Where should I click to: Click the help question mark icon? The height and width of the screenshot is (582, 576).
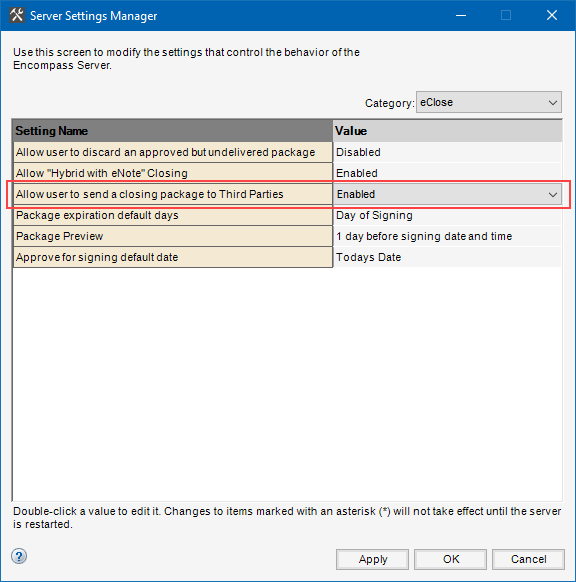[19, 556]
